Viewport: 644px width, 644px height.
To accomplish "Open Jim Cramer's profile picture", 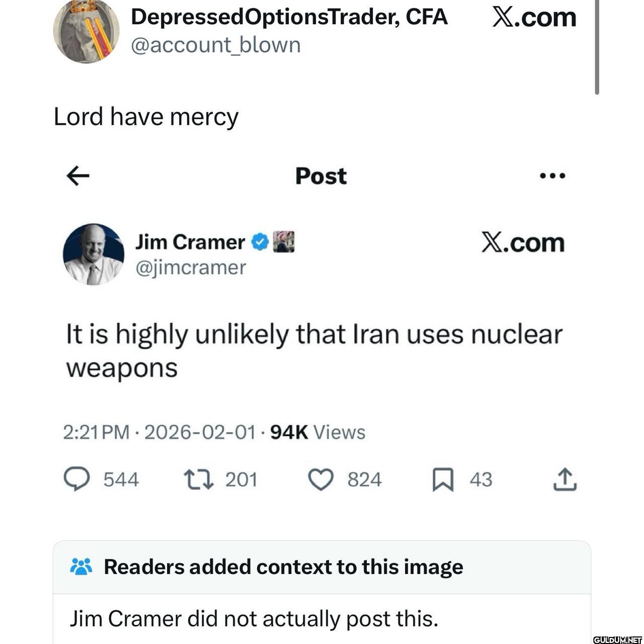I will click(94, 254).
